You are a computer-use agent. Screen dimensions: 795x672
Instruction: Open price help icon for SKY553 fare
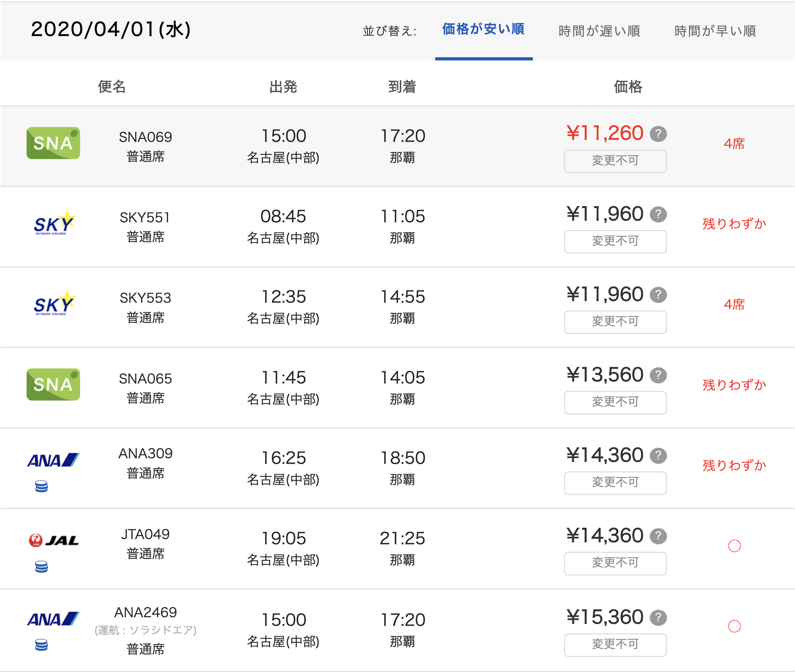click(658, 294)
